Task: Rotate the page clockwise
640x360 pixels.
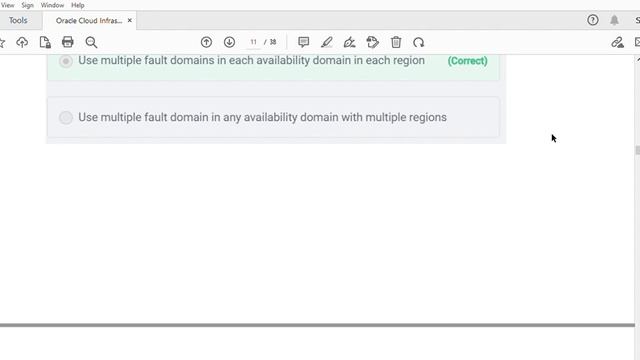Action: pyautogui.click(x=419, y=42)
